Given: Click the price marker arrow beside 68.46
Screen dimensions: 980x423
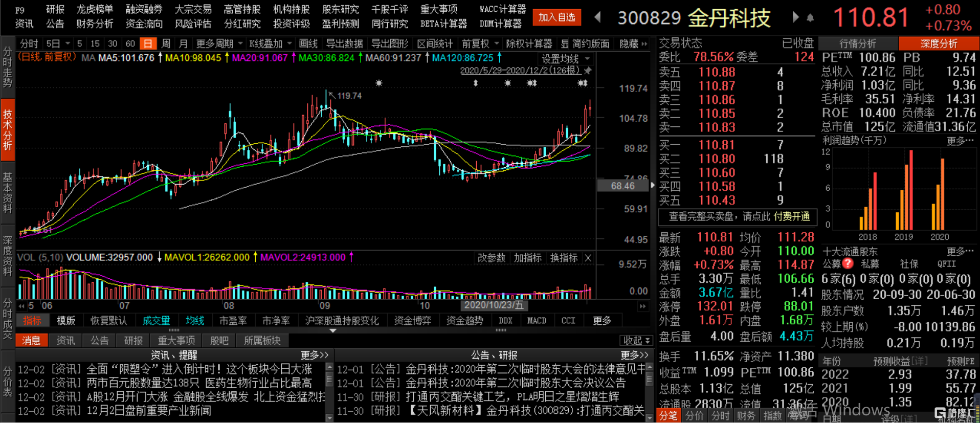Looking at the screenshot, I should [653, 186].
